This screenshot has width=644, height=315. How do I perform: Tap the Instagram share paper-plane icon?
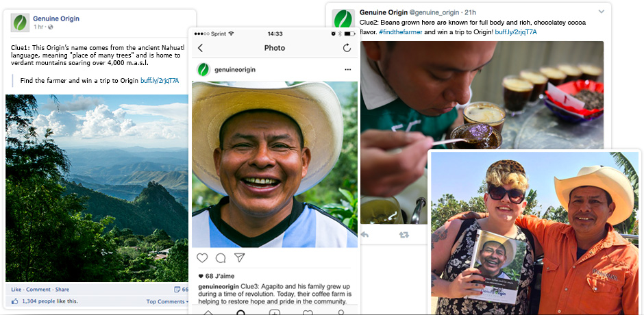tap(239, 258)
